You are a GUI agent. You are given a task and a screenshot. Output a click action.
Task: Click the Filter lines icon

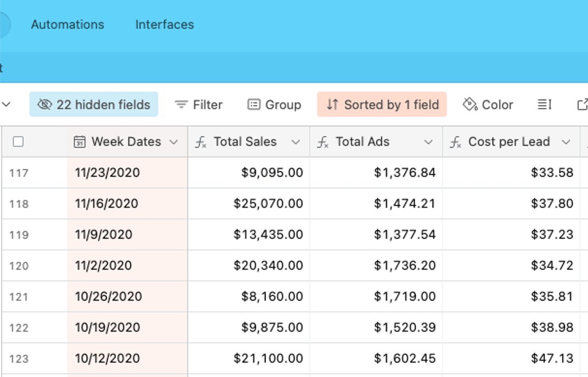pyautogui.click(x=181, y=105)
